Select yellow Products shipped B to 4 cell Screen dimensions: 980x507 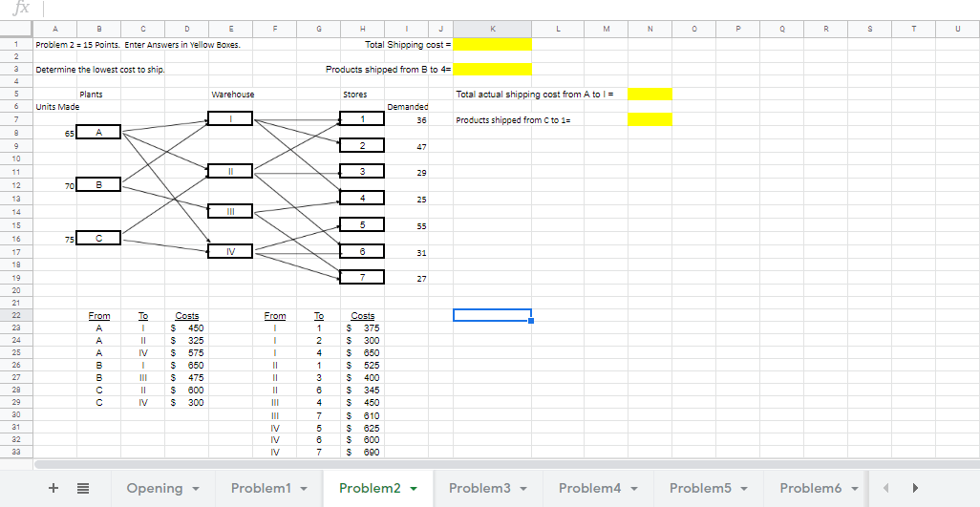[493, 70]
